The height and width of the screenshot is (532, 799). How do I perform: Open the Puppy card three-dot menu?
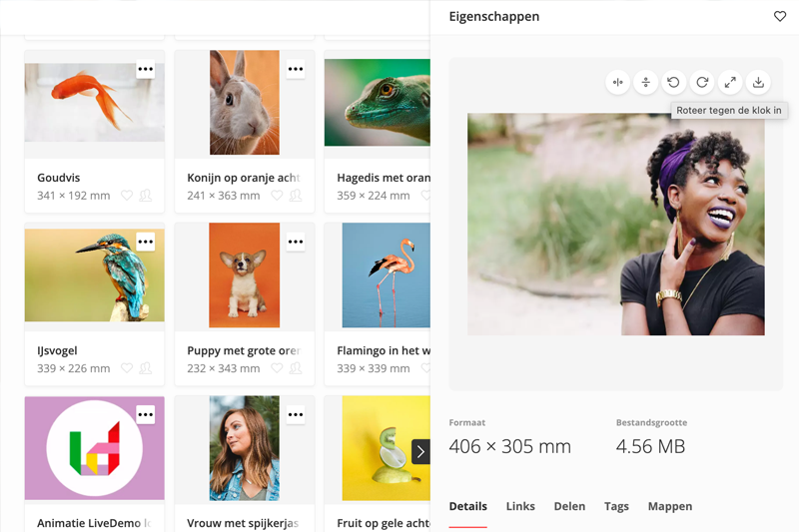coord(296,242)
